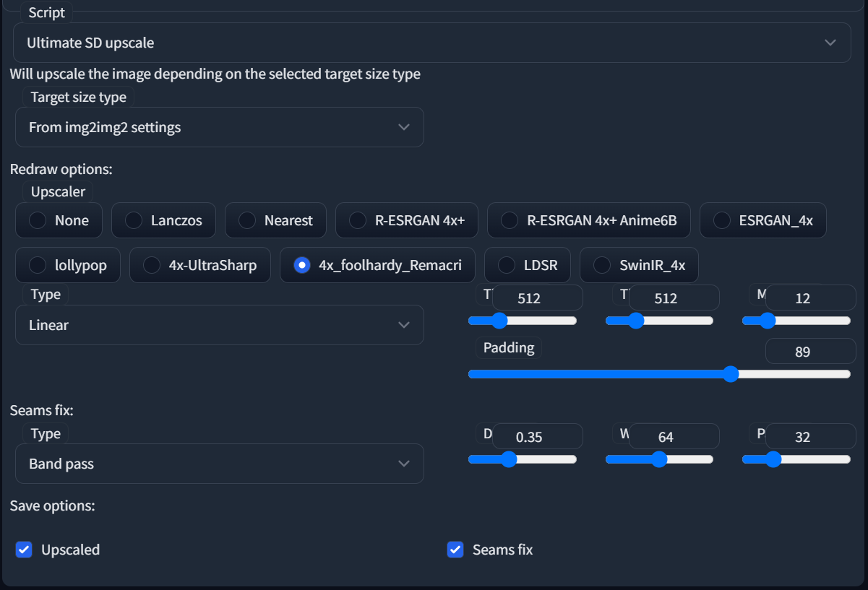Click the seams width field showing 64

pyautogui.click(x=674, y=436)
